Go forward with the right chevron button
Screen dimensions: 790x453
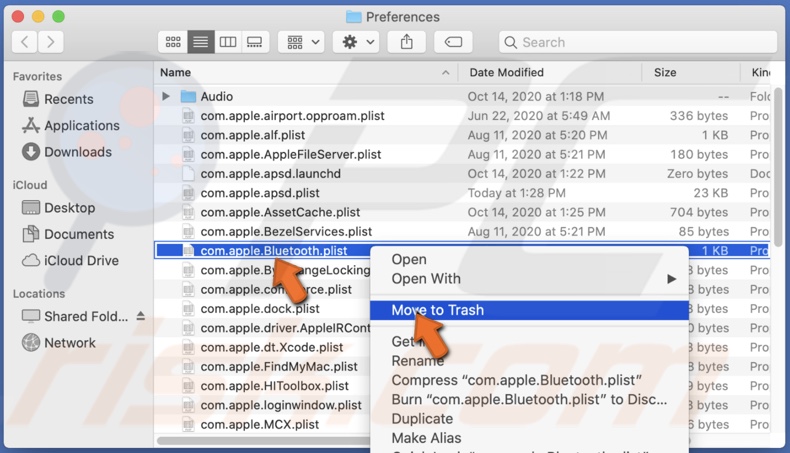[50, 42]
